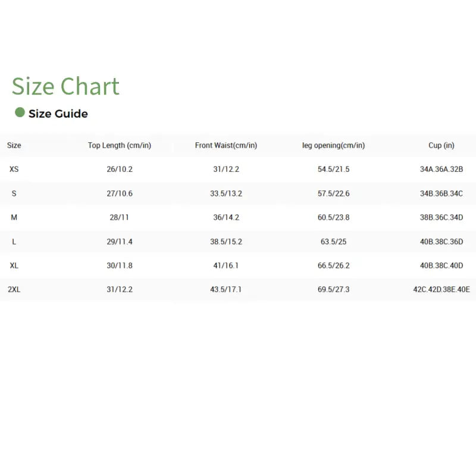Click the Size Guide label
This screenshot has height=476, width=476.
click(58, 114)
